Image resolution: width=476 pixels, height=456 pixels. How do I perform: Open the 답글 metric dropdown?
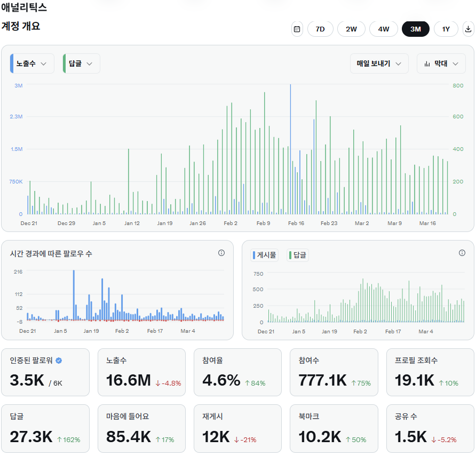coord(81,63)
